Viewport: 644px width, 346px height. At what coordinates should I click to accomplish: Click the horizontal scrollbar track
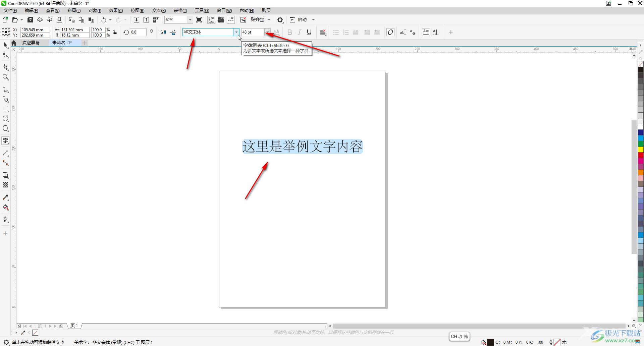(x=480, y=326)
